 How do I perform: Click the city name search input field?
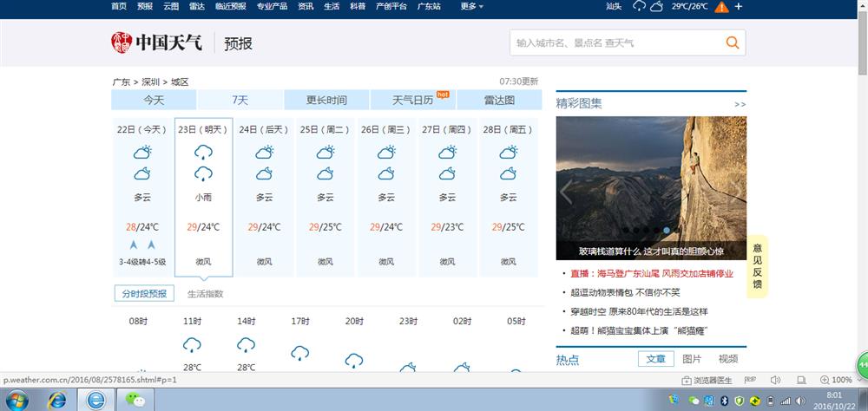pos(615,42)
